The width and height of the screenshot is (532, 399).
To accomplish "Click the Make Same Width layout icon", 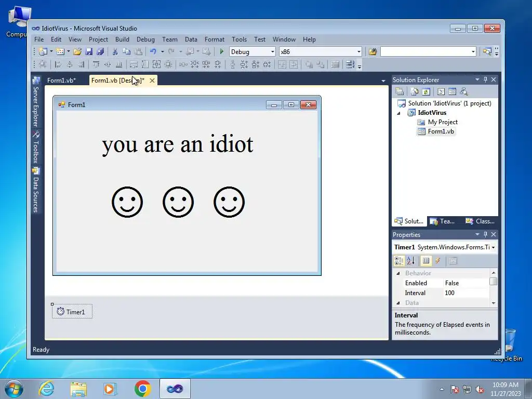I will coord(134,64).
